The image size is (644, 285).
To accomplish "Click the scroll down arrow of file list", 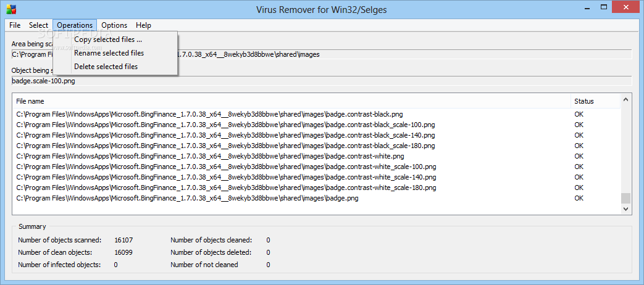I will pos(625,209).
